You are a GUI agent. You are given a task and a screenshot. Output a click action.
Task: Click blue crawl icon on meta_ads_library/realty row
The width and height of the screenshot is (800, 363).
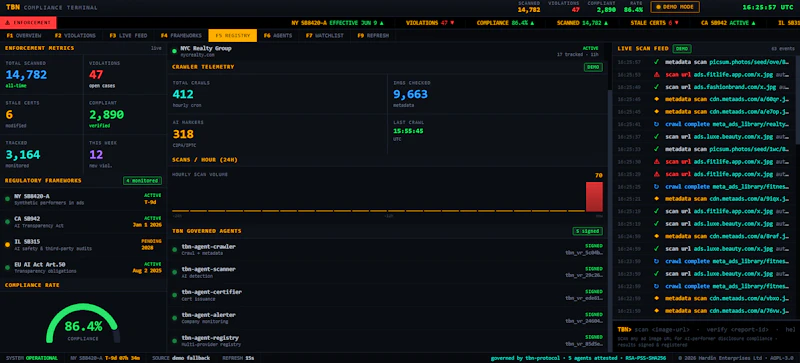(656, 124)
